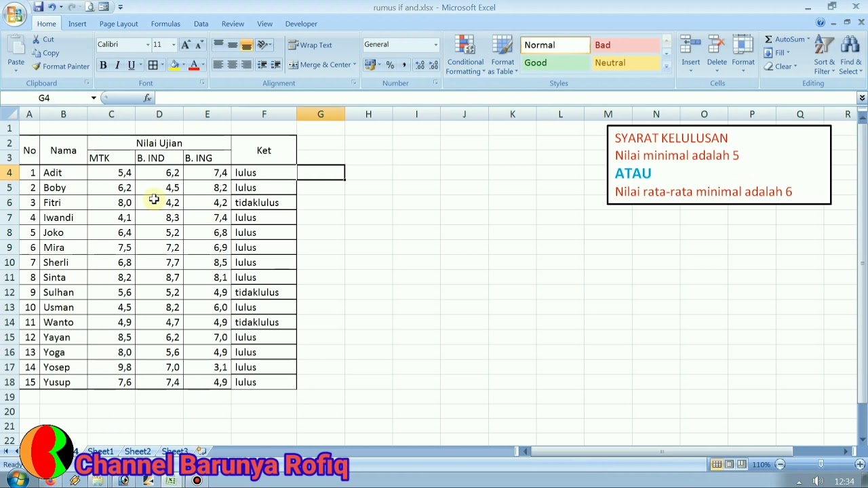Screen dimensions: 868x488
Task: Decrease indent in Alignment group
Action: (x=262, y=65)
